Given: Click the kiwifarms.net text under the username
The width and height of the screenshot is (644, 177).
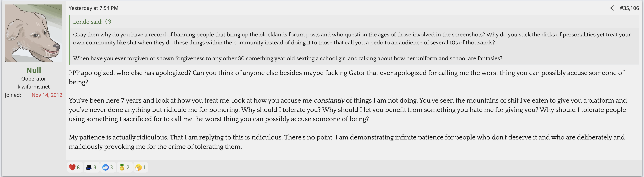Looking at the screenshot, I should tap(34, 87).
